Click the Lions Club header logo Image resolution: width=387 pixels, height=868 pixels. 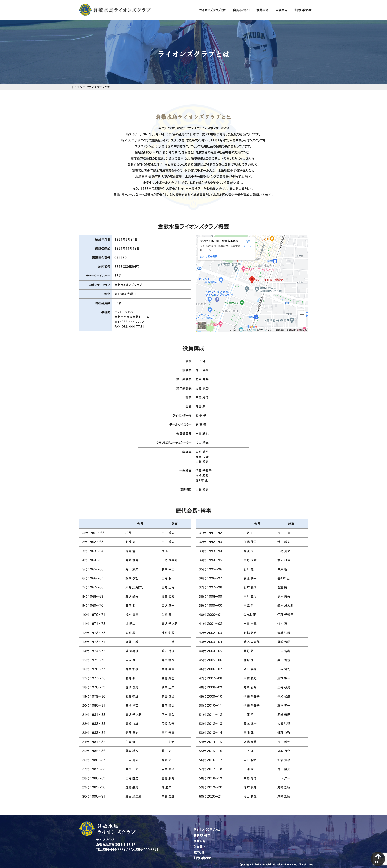click(x=114, y=10)
